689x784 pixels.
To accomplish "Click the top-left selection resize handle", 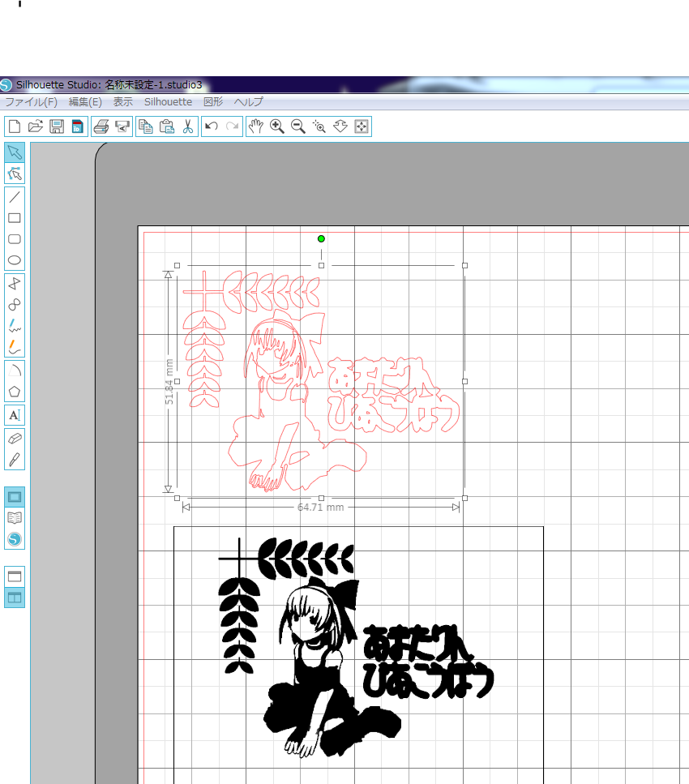I will click(177, 265).
